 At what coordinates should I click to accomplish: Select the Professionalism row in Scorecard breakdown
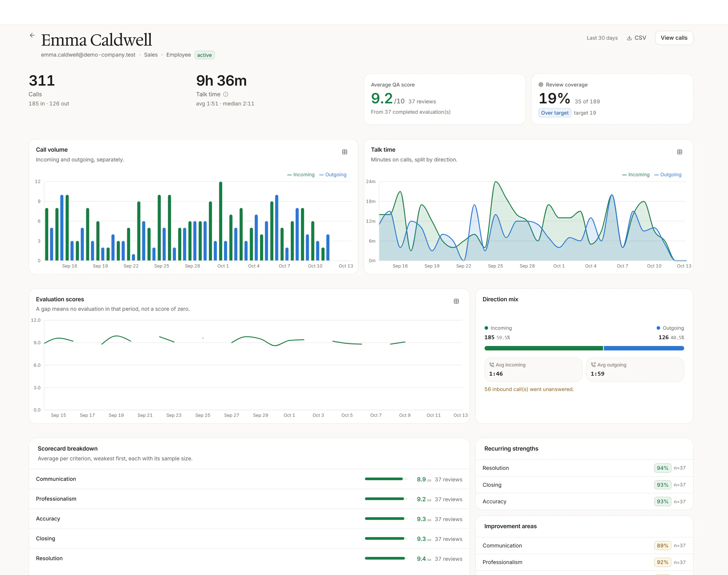tap(249, 499)
